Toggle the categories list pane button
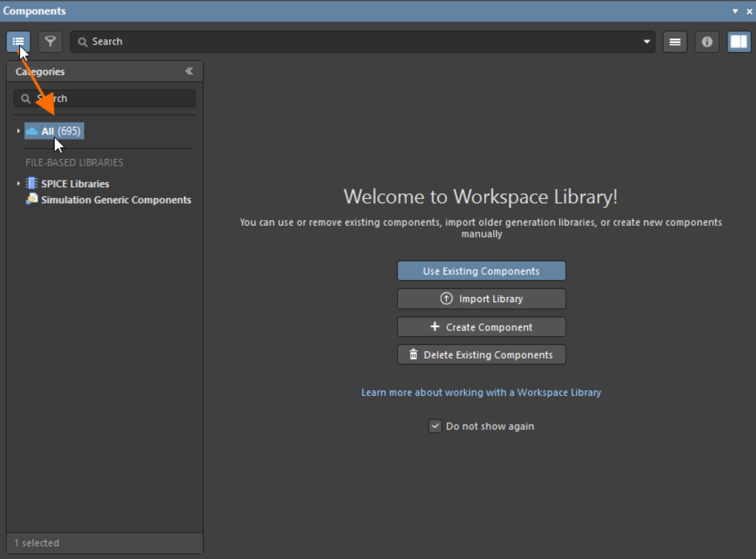756x559 pixels. 19,42
